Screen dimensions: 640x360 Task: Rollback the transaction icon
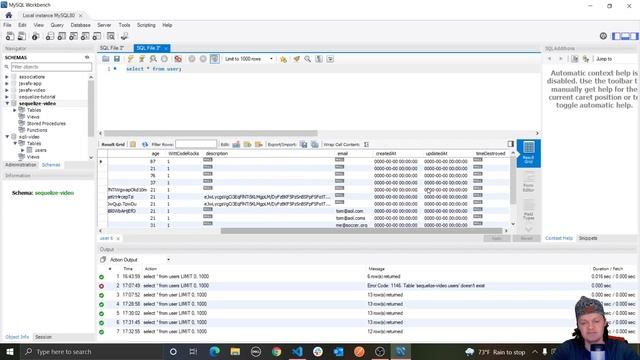tap(203, 59)
